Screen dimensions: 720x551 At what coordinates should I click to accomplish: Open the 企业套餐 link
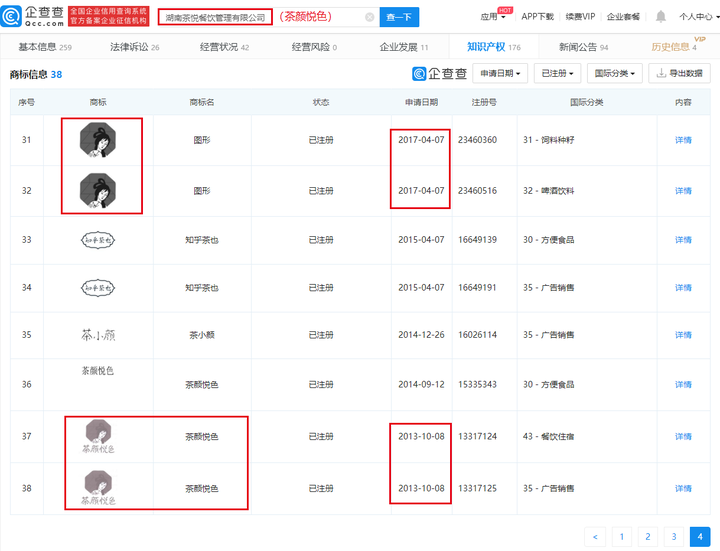click(623, 17)
